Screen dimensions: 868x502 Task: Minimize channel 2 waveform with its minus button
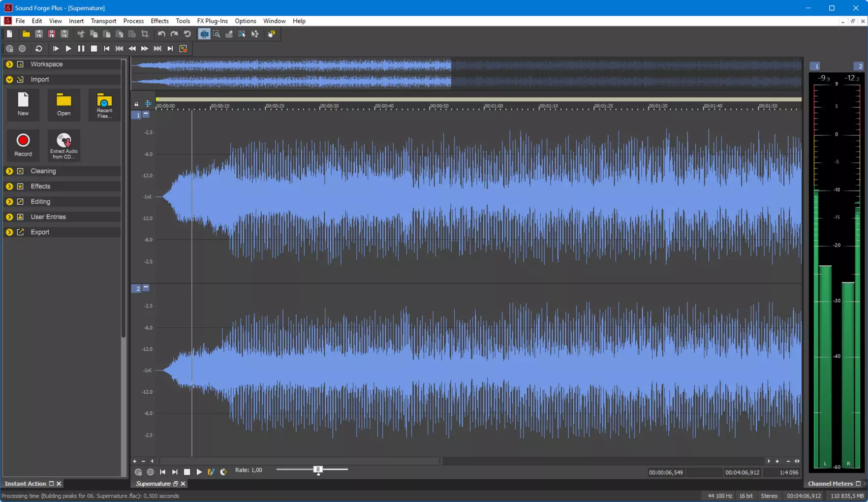tap(146, 288)
